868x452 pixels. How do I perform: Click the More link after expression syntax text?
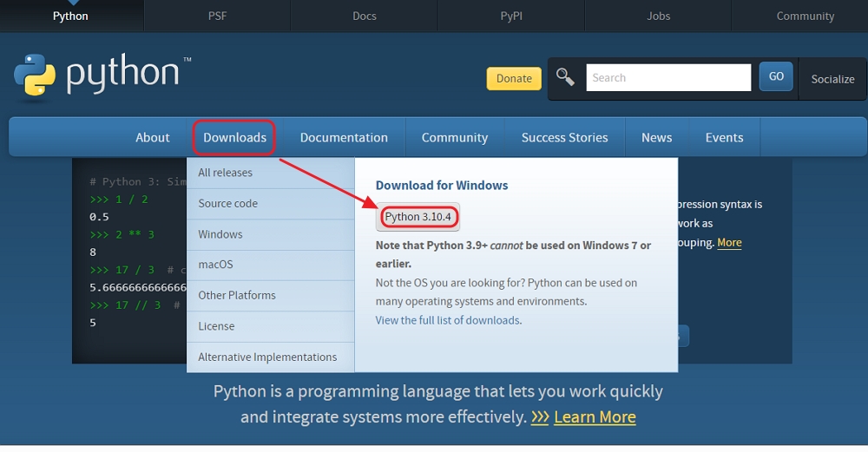pos(729,242)
